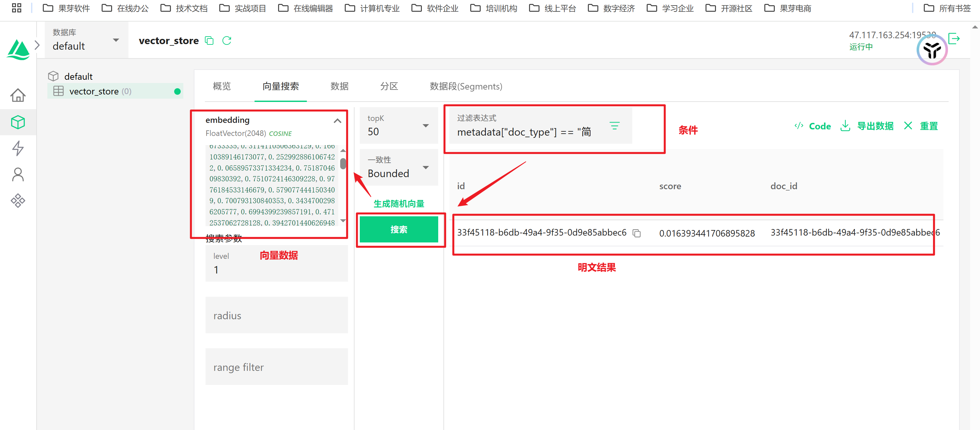Open the topK dropdown
The image size is (980, 430).
[x=425, y=126]
